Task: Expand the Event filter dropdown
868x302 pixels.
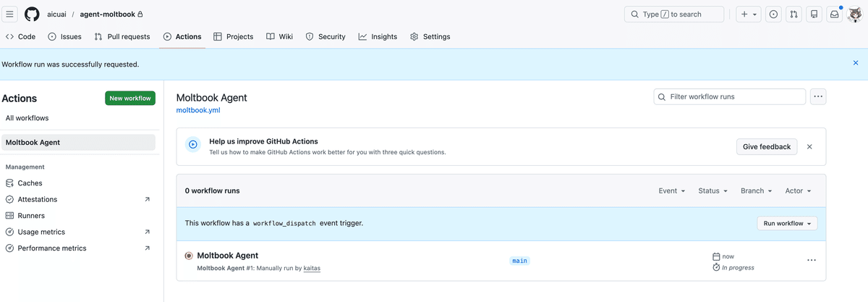Action: (672, 190)
